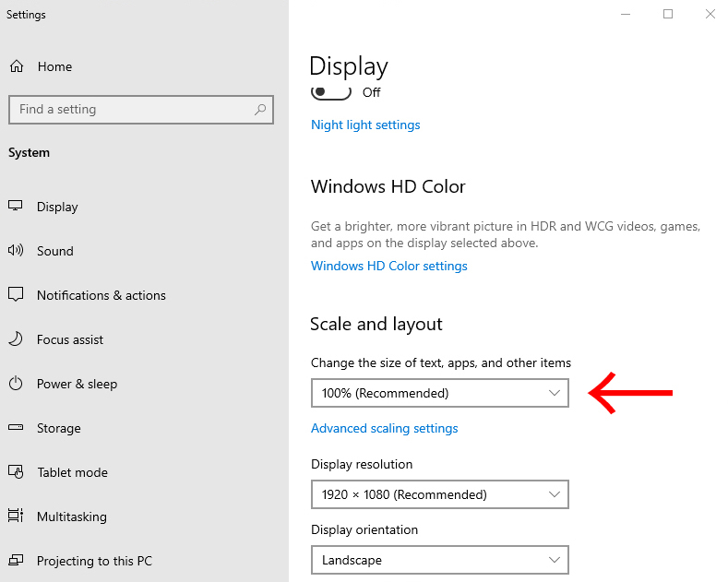728x582 pixels.
Task: Click the Power & sleep icon
Action: tap(16, 384)
